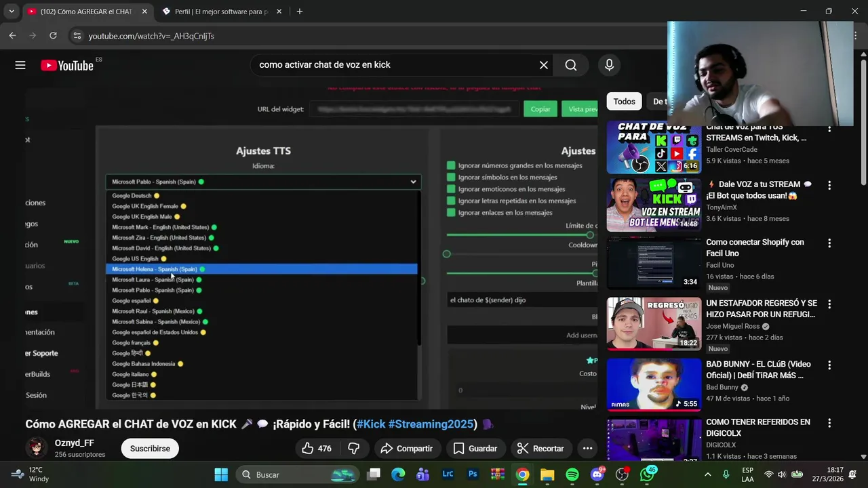The height and width of the screenshot is (488, 868).
Task: Subscribe to Oznyd_FF with Suscribirse
Action: pyautogui.click(x=150, y=449)
